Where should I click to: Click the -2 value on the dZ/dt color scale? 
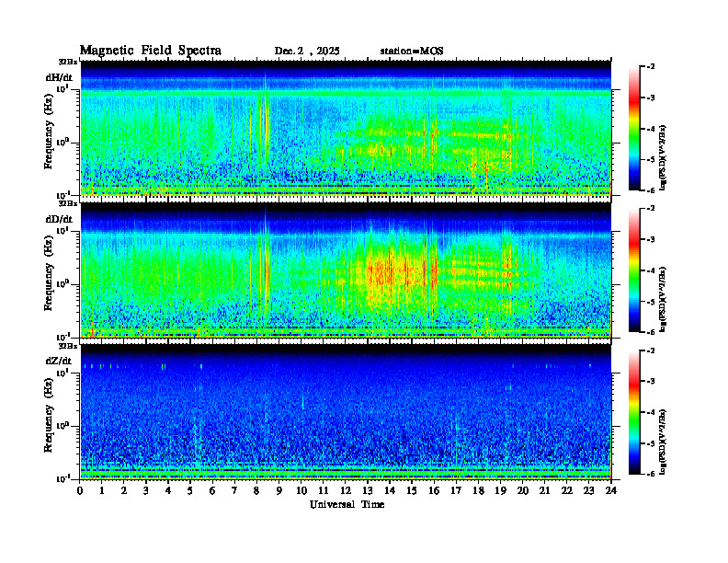[651, 350]
